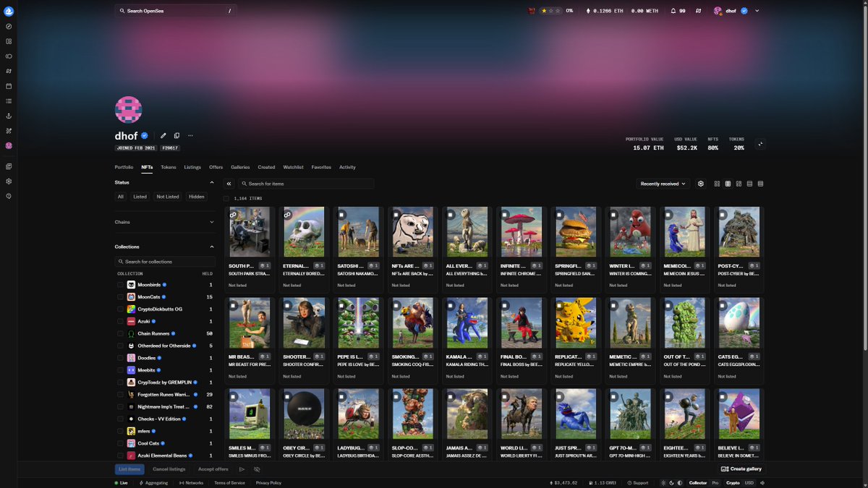Open the OpenSea home logo
The width and height of the screenshot is (868, 488).
[x=9, y=11]
